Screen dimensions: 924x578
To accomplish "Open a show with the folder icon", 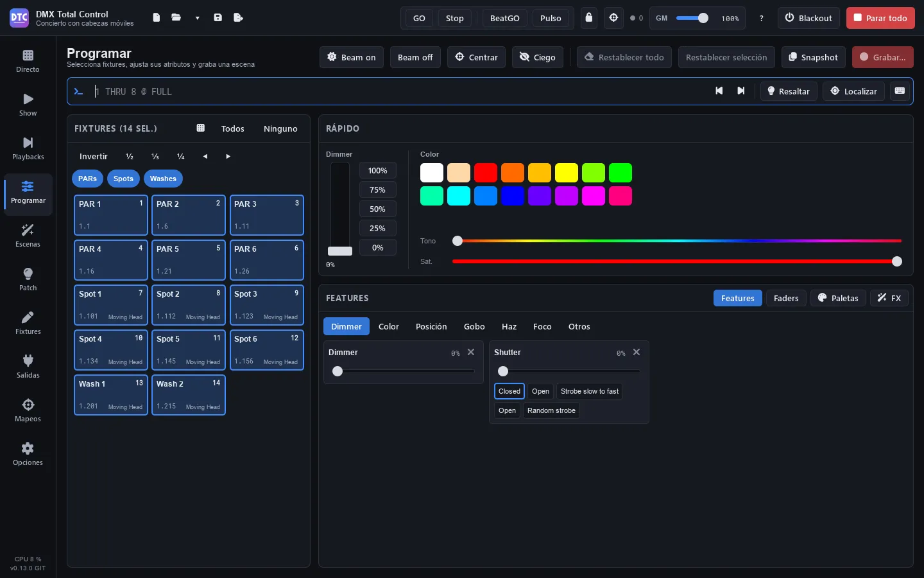I will [x=176, y=18].
